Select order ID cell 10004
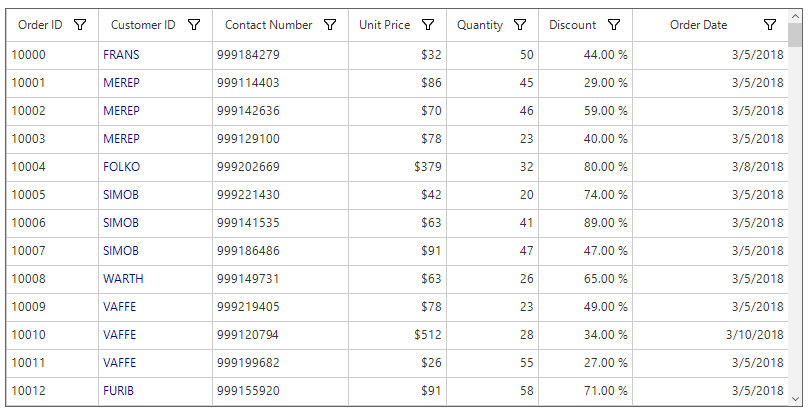Screen dimensions: 809x410 pos(52,167)
